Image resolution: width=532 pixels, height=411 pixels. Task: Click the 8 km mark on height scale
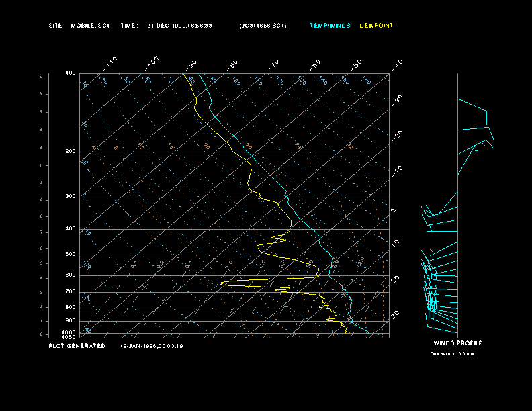(x=42, y=216)
